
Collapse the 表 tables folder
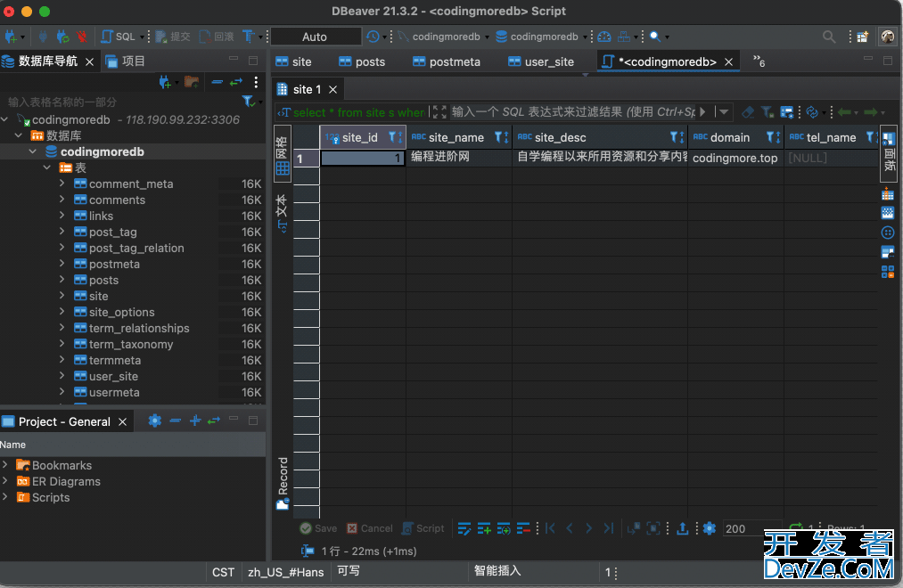[x=47, y=167]
